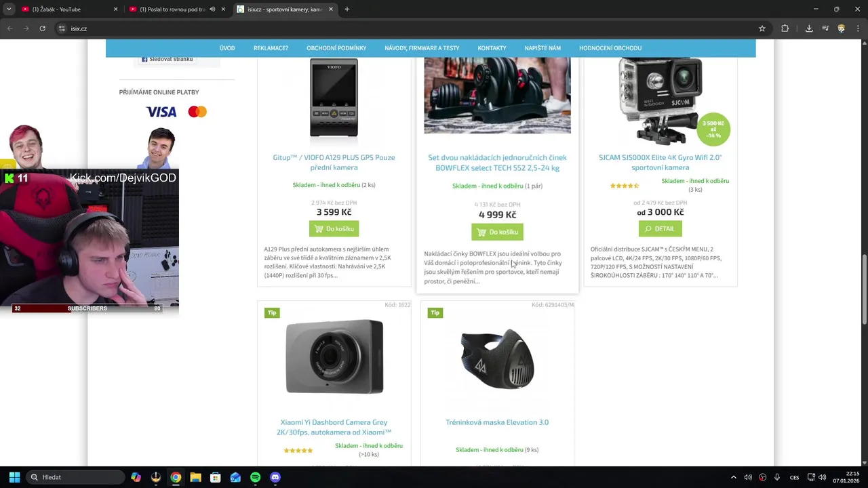Open Tréninková maska Elevation 3.0 image
Screen dimensions: 868x488
tap(497, 360)
